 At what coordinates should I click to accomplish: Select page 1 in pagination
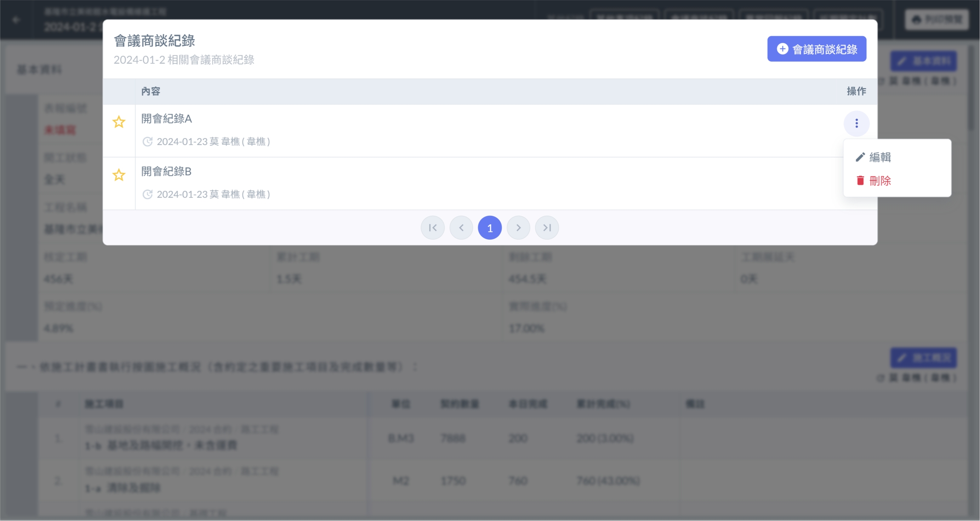tap(490, 228)
